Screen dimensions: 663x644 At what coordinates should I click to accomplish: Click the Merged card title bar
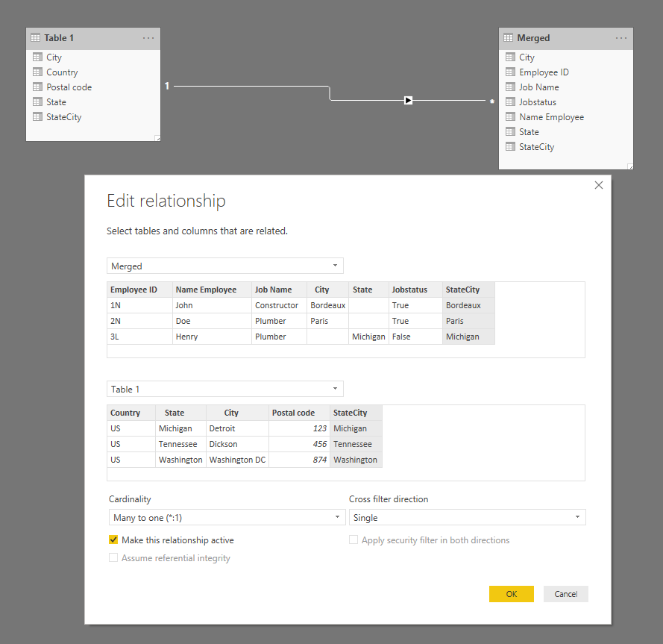point(566,39)
